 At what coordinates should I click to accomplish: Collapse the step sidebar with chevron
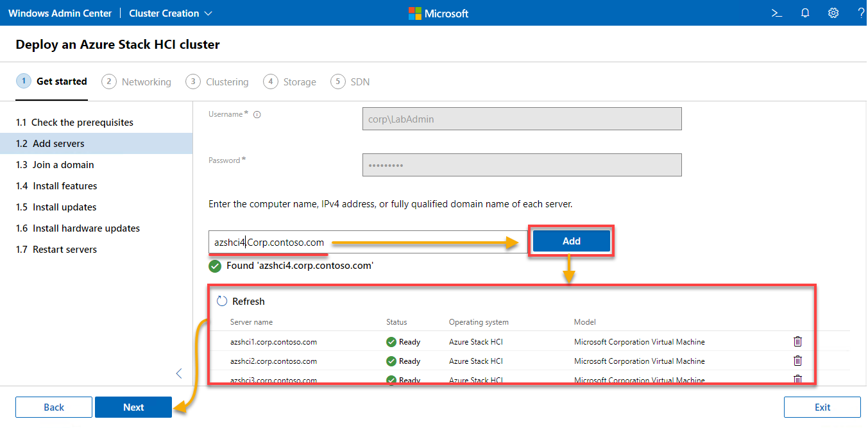tap(179, 373)
